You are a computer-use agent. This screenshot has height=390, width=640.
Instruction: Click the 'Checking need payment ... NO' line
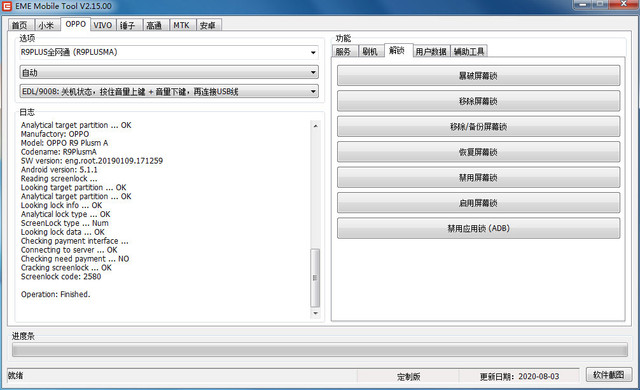tap(75, 259)
